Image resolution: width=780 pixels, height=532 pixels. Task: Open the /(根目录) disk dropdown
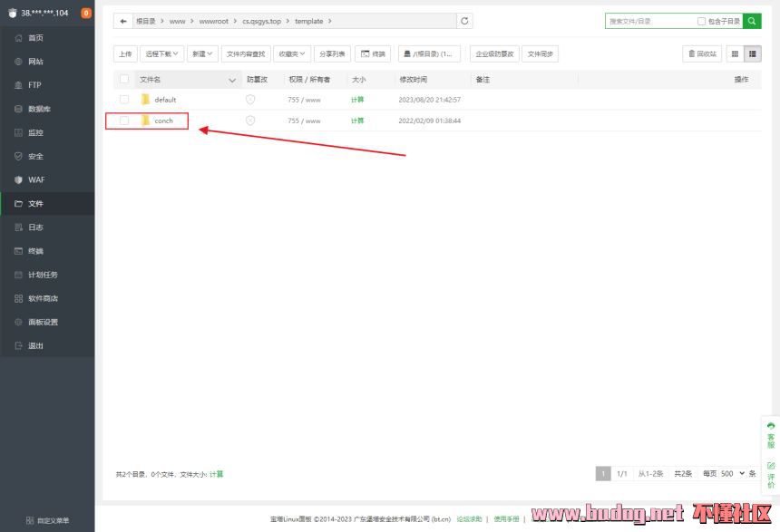point(429,53)
